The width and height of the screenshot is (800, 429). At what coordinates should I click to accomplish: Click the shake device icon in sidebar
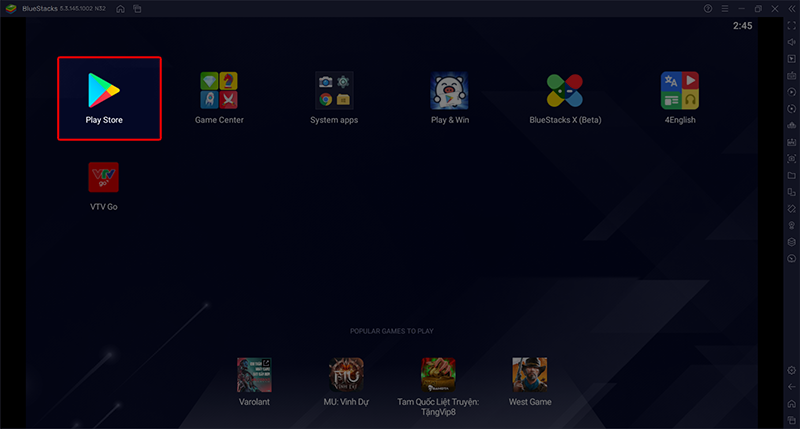[x=792, y=209]
